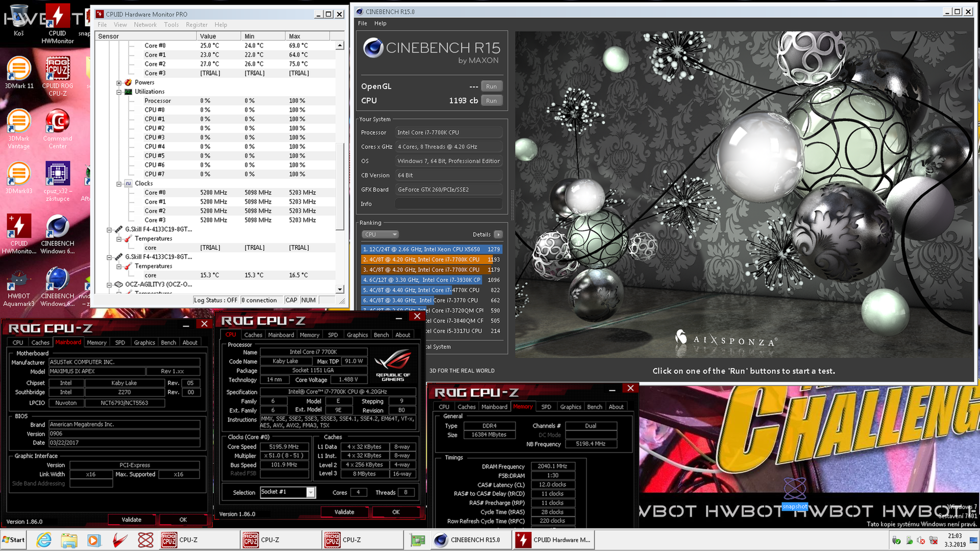Open CPU ranking dropdown in Cinebench
980x551 pixels.
[380, 234]
